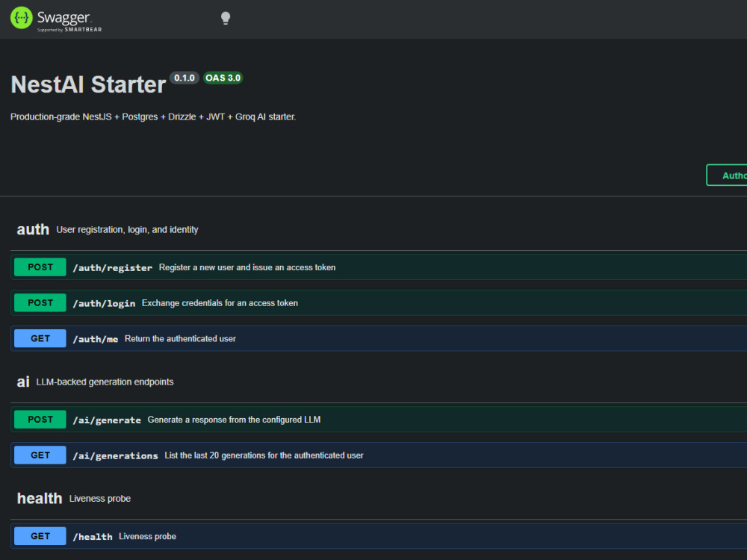Expand POST /auth/register endpoint
747x560 pixels.
point(379,267)
